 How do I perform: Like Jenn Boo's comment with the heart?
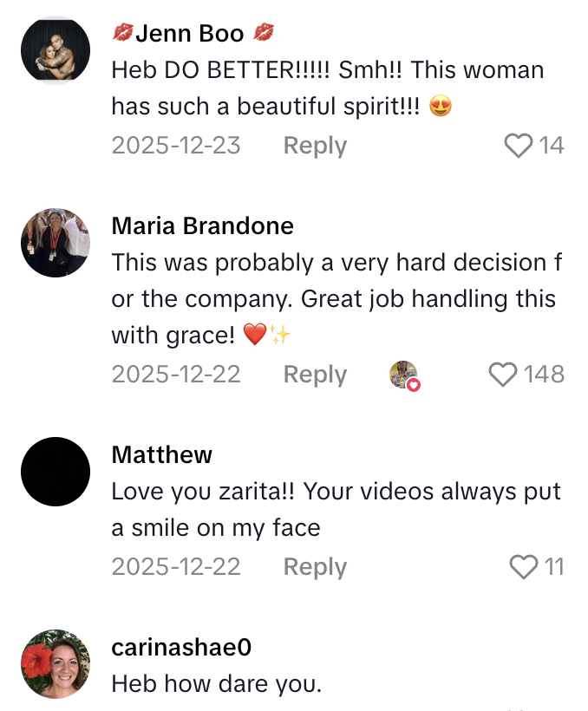pos(518,146)
